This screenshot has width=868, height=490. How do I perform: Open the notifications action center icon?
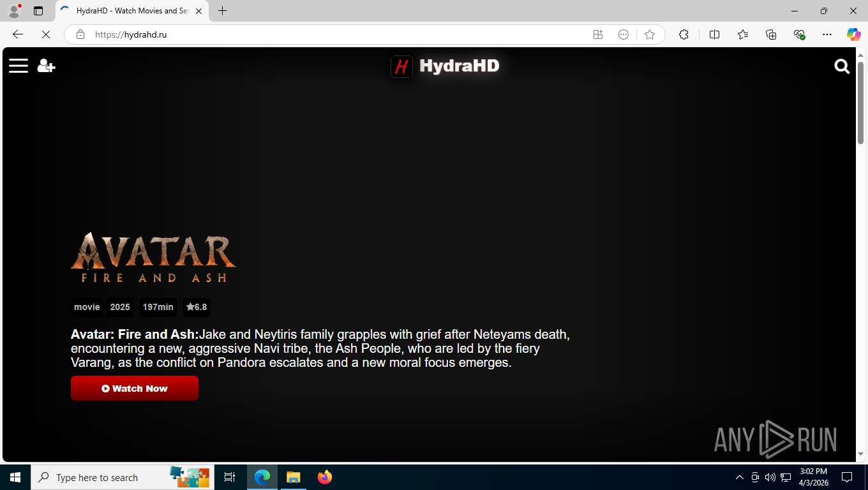tap(847, 477)
